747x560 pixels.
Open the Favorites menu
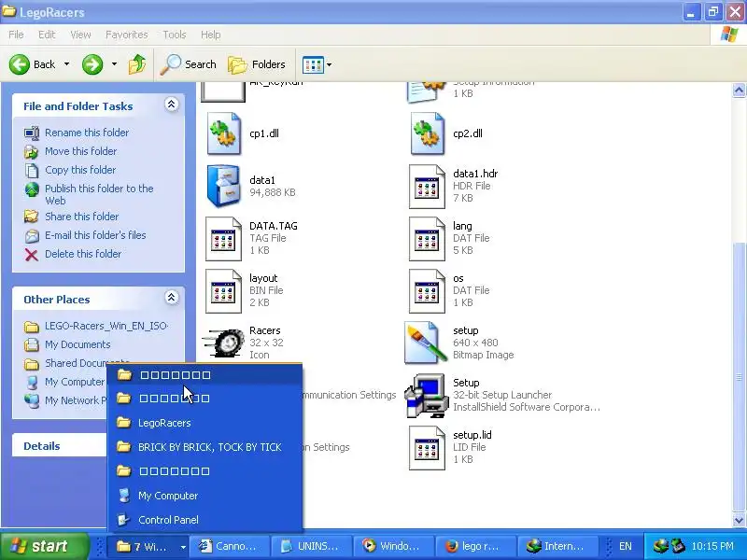127,35
